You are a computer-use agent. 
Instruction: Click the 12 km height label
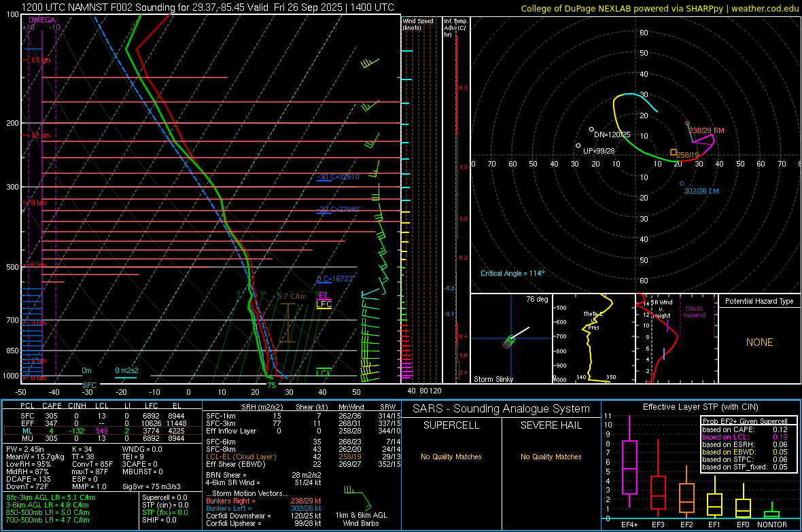pos(40,136)
